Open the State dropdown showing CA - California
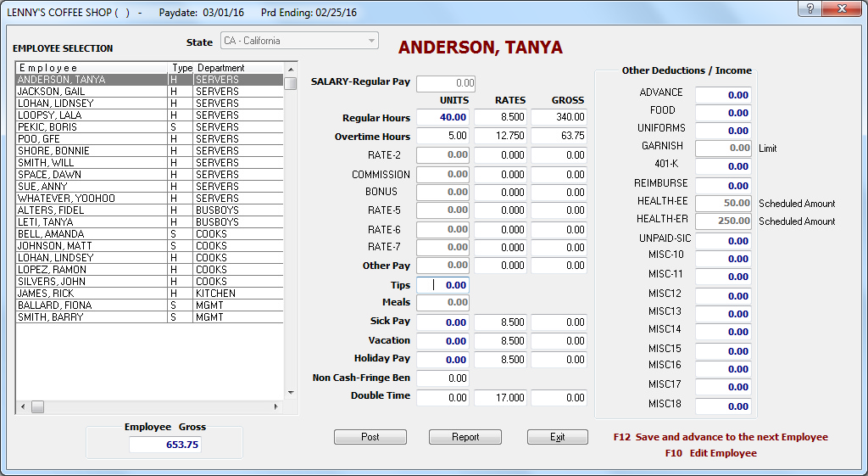This screenshot has height=476, width=868. tap(299, 41)
